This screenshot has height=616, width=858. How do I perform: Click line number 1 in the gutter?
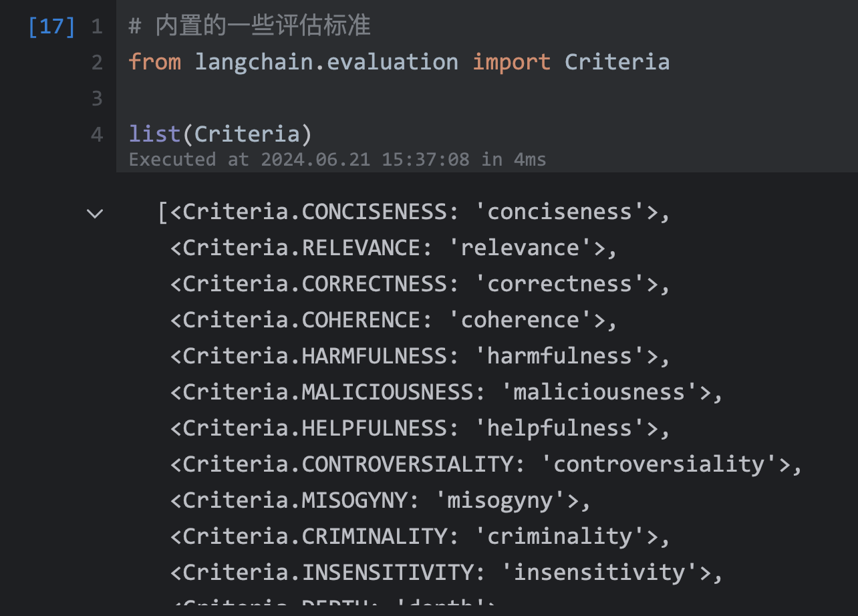[x=97, y=27]
